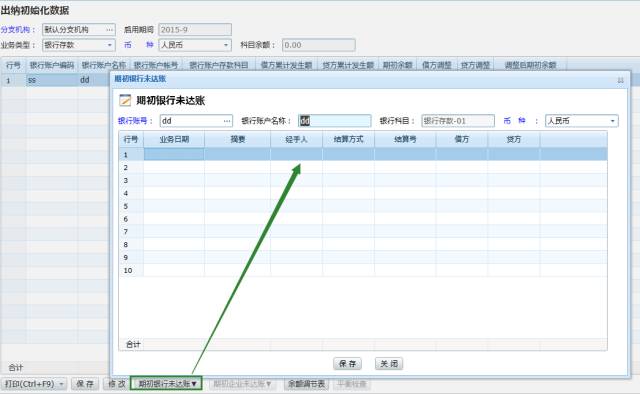Expand the main form 币种 dropdown showing 人民币
Screen dimensions: 640x394
[x=226, y=45]
